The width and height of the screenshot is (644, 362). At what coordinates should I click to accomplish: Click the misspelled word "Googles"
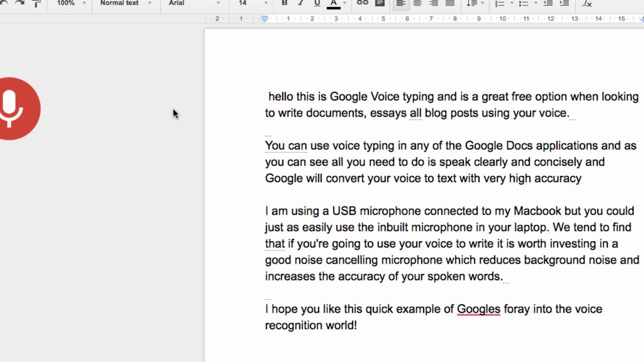478,309
